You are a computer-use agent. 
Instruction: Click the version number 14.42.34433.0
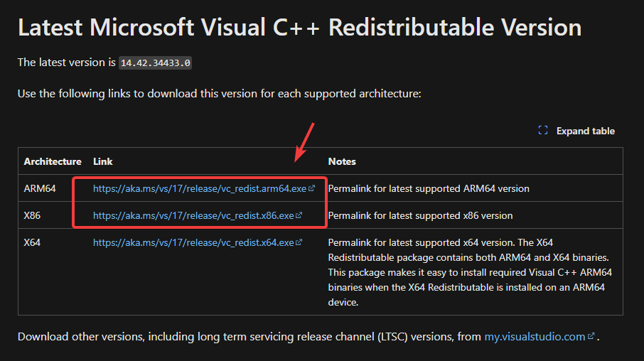tap(155, 63)
